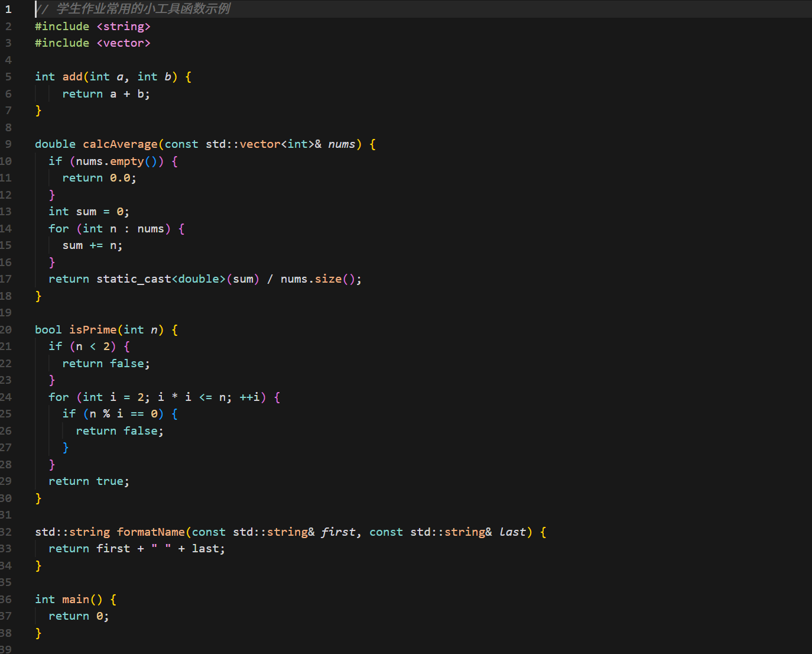
Task: Click '#include <string>' on line 2
Action: coord(93,27)
